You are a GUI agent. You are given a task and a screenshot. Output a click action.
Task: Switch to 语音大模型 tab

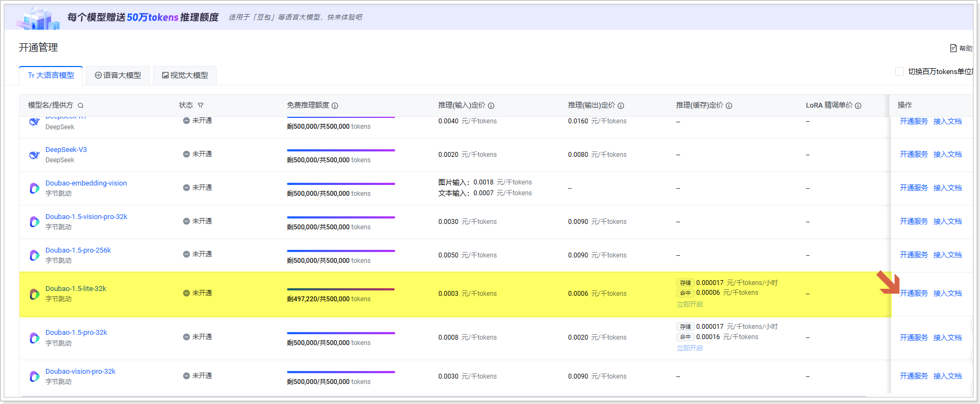pos(118,76)
